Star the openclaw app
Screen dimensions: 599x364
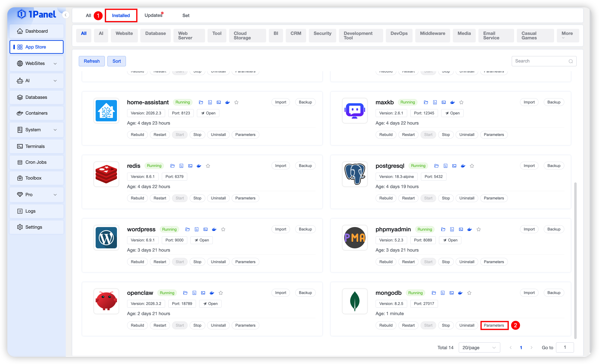point(221,293)
